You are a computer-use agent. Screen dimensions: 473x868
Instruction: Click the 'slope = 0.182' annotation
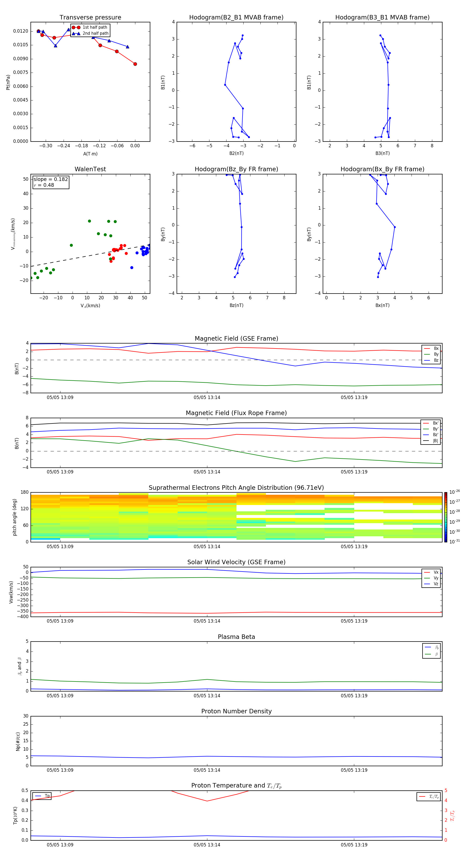coord(51,179)
